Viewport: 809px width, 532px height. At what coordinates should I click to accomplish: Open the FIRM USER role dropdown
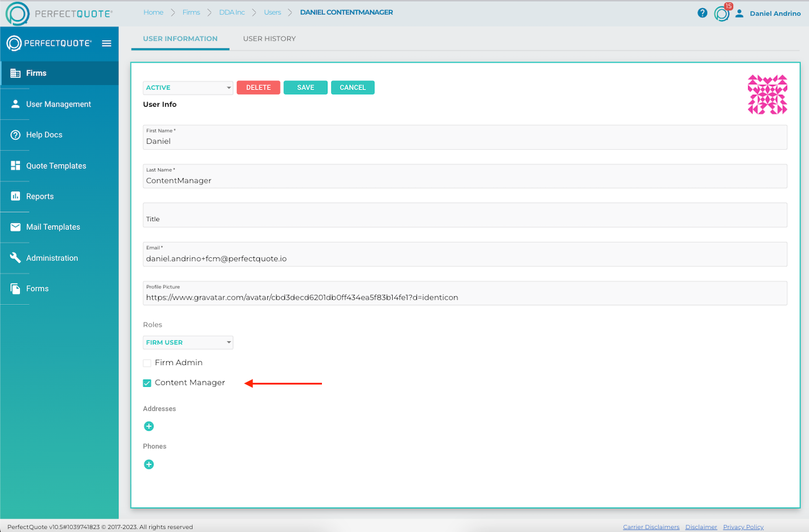click(x=188, y=343)
